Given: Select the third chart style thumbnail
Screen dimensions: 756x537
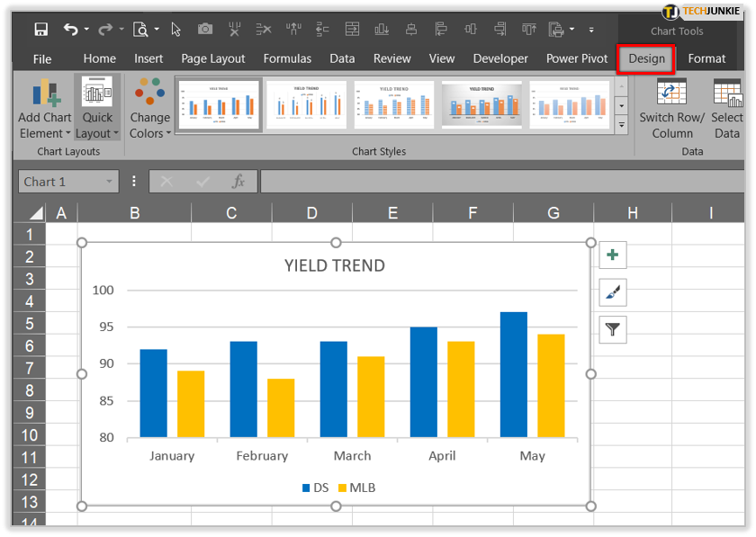Looking at the screenshot, I should tap(394, 104).
